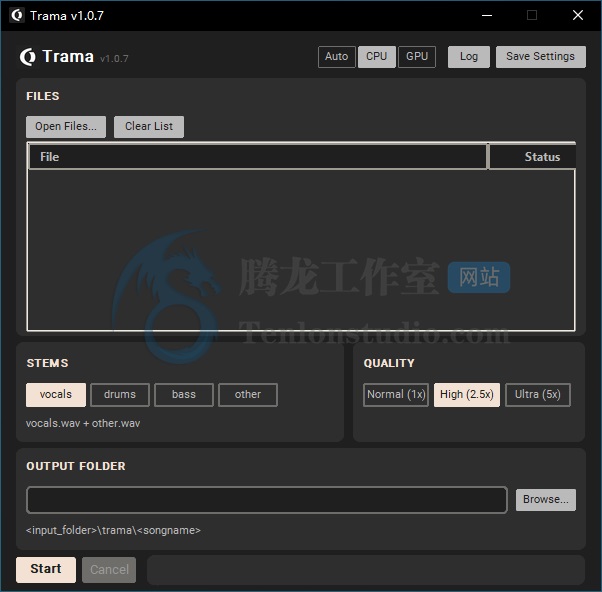
Task: Click the progress bar area
Action: tap(366, 570)
